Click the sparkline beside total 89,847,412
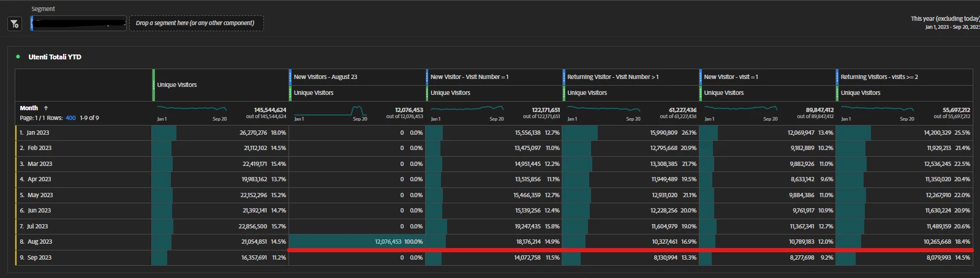Screen dimensions: 980x278 (741, 109)
